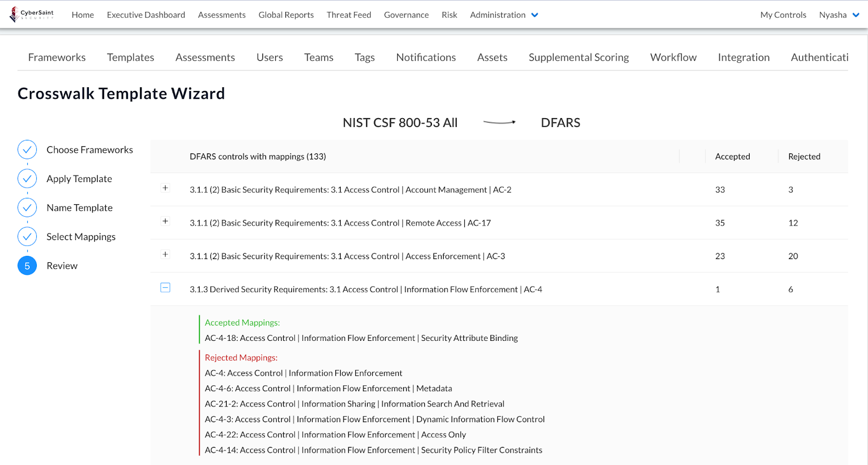Click the CyberSaint Security logo
The width and height of the screenshot is (868, 465).
[x=32, y=15]
